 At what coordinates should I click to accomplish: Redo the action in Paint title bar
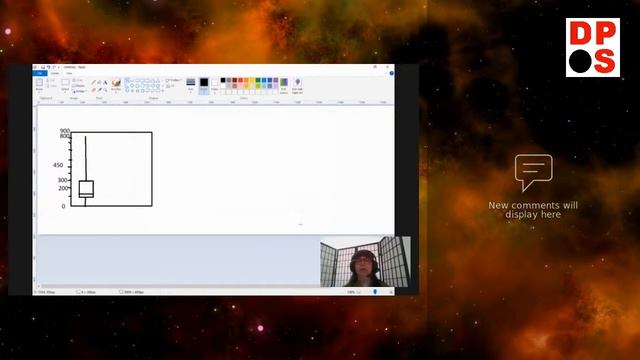tap(54, 67)
